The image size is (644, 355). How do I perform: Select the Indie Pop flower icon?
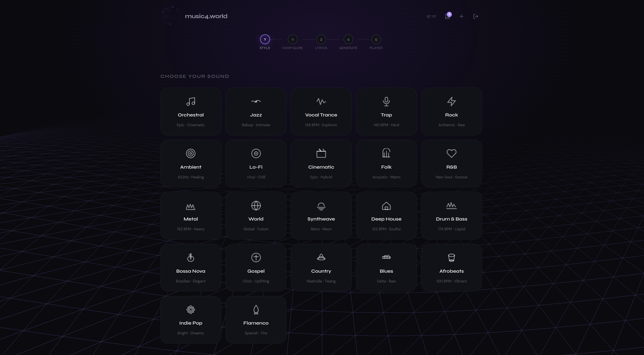[191, 310]
